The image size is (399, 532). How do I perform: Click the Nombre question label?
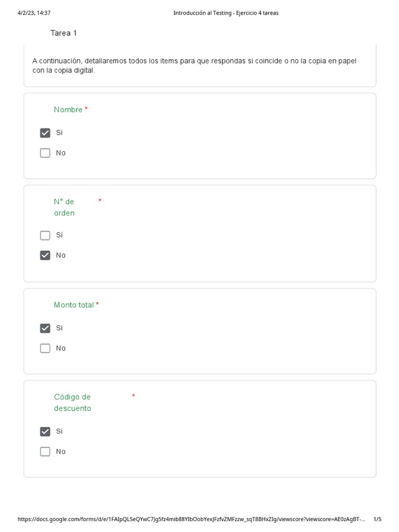pyautogui.click(x=68, y=110)
